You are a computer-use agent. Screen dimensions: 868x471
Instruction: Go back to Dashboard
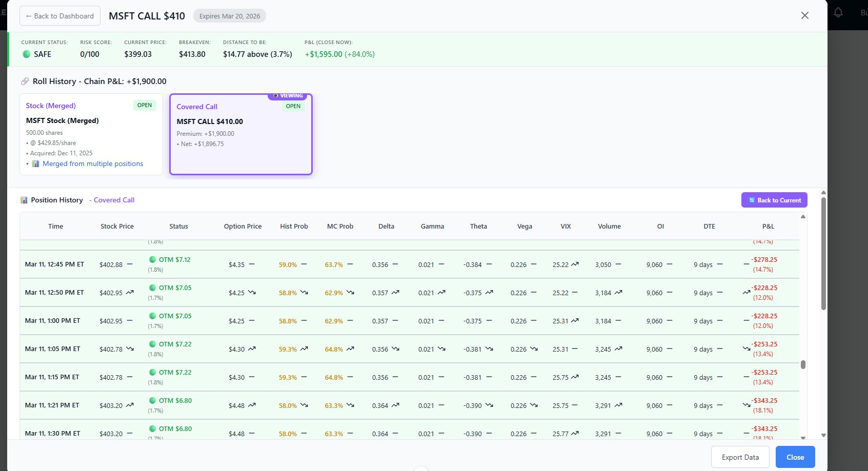tap(60, 16)
